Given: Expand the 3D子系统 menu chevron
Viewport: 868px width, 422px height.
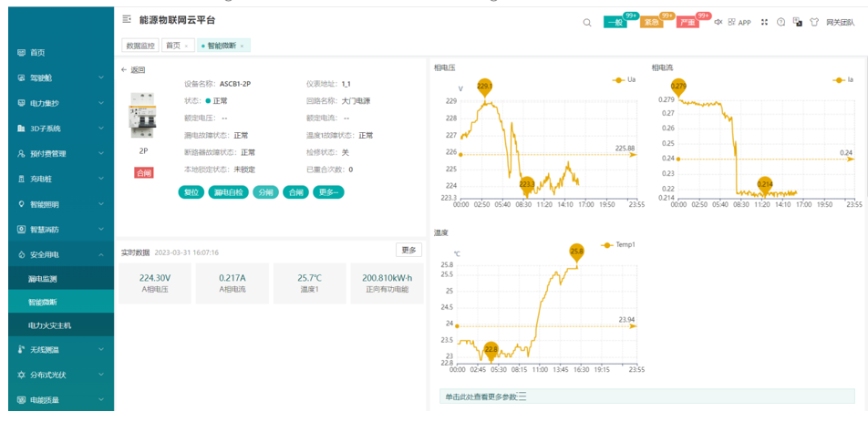Looking at the screenshot, I should (101, 129).
